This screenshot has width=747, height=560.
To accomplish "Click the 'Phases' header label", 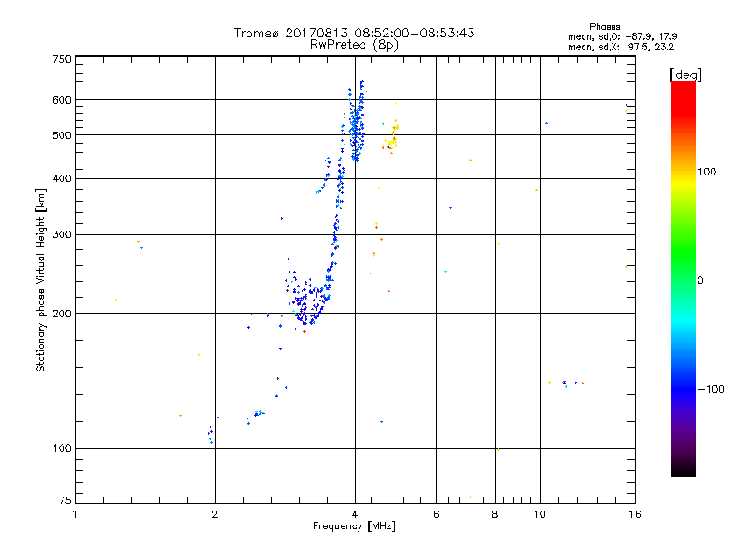I will pyautogui.click(x=604, y=27).
